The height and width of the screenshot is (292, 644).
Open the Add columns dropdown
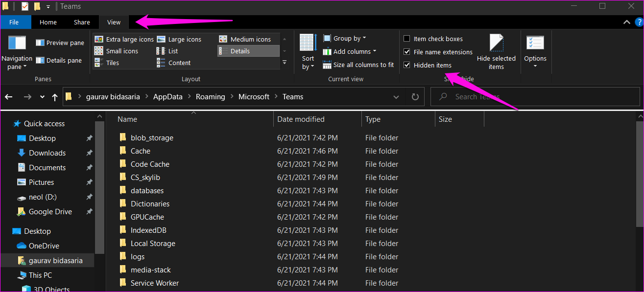(350, 51)
